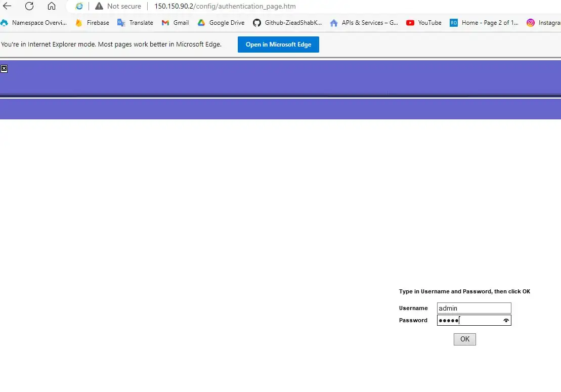Toggle password reveal eye icon
The image size is (561, 392).
(x=506, y=320)
